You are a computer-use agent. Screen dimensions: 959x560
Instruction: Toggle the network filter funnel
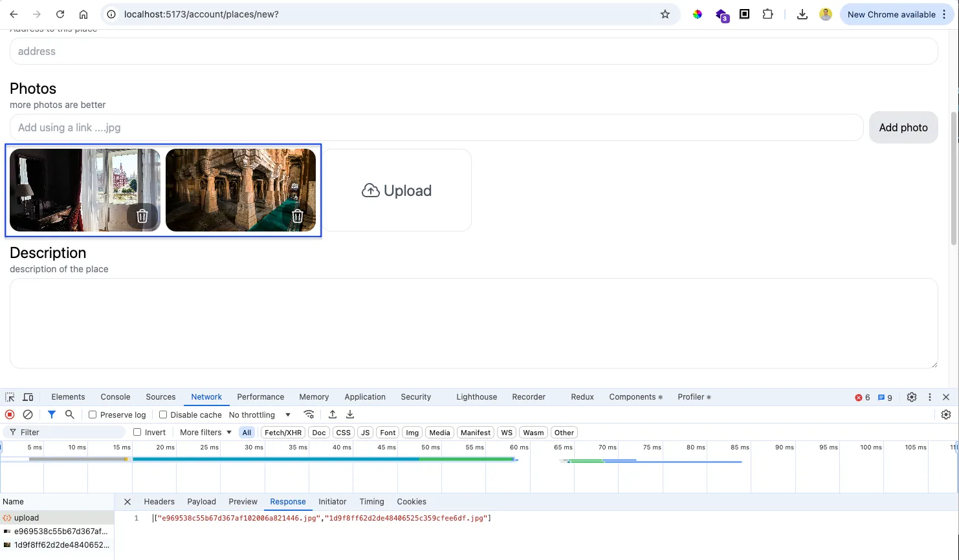[52, 415]
